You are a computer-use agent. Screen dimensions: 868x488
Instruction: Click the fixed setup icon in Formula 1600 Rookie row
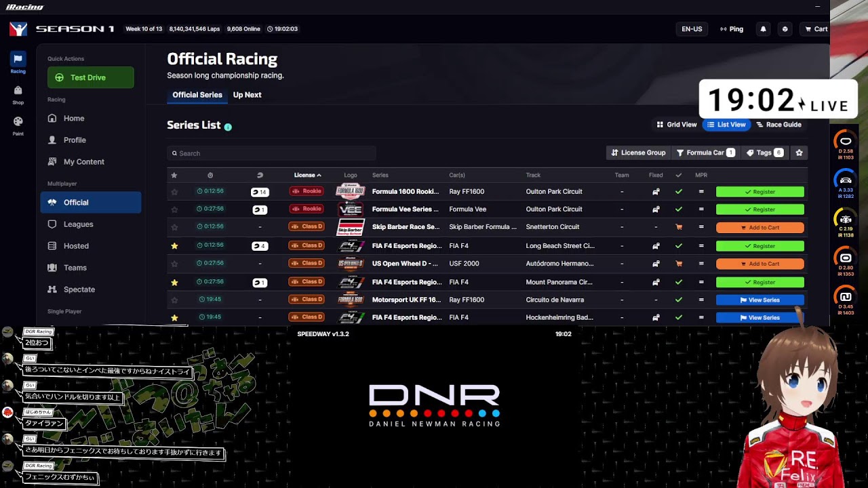pos(656,192)
